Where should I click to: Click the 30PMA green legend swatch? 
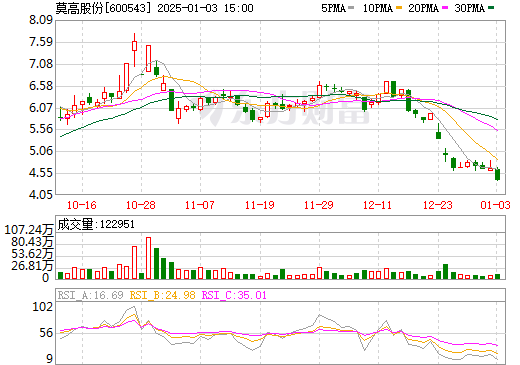(491, 8)
